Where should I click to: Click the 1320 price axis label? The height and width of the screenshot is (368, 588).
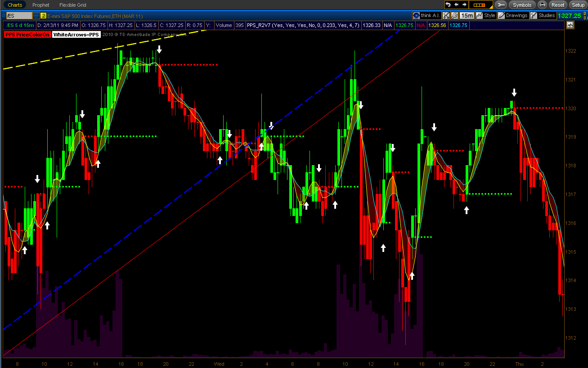pyautogui.click(x=570, y=108)
